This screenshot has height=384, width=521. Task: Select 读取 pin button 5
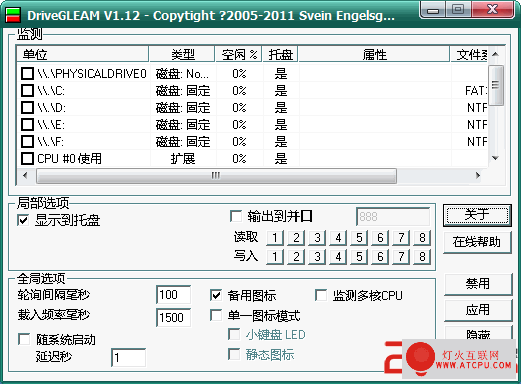click(359, 238)
